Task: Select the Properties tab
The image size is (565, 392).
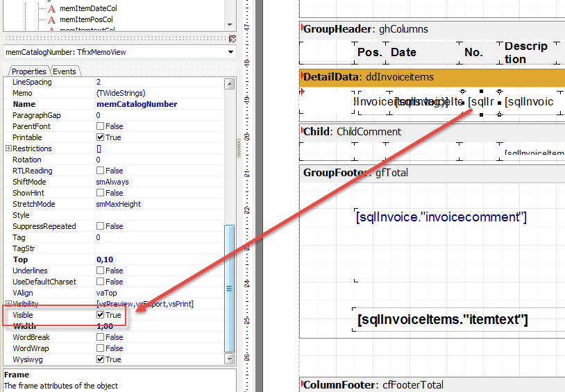Action: 28,71
